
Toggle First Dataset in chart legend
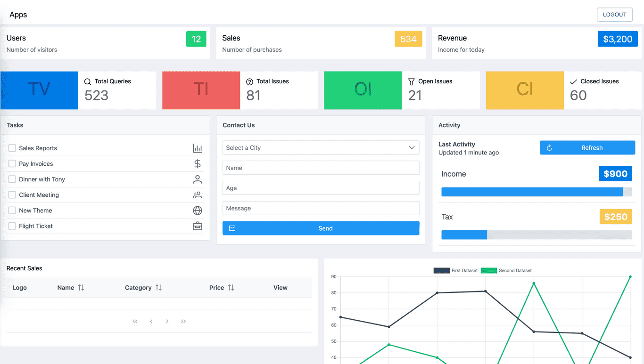pos(455,271)
